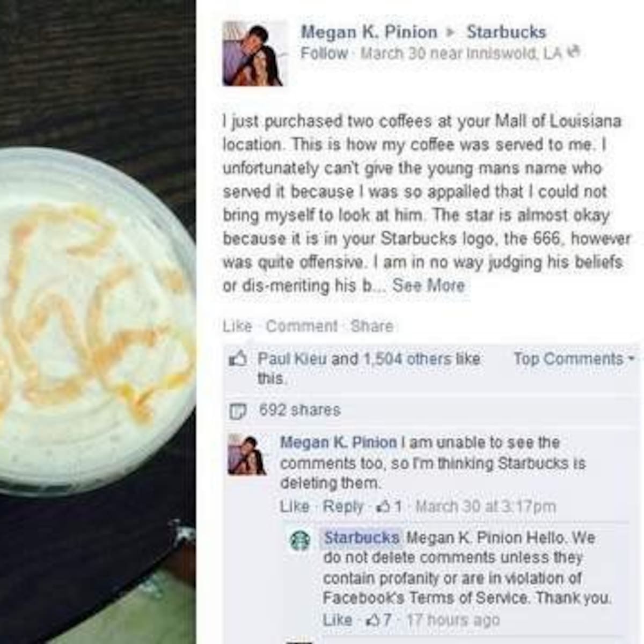Reply to Megan's comment
The image size is (644, 644).
[343, 506]
